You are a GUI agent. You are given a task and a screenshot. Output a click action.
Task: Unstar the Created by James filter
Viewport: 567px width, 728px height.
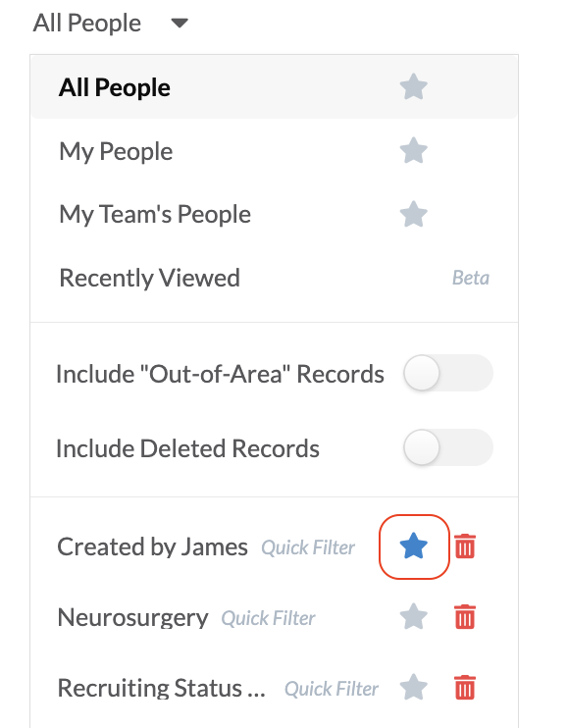(413, 546)
